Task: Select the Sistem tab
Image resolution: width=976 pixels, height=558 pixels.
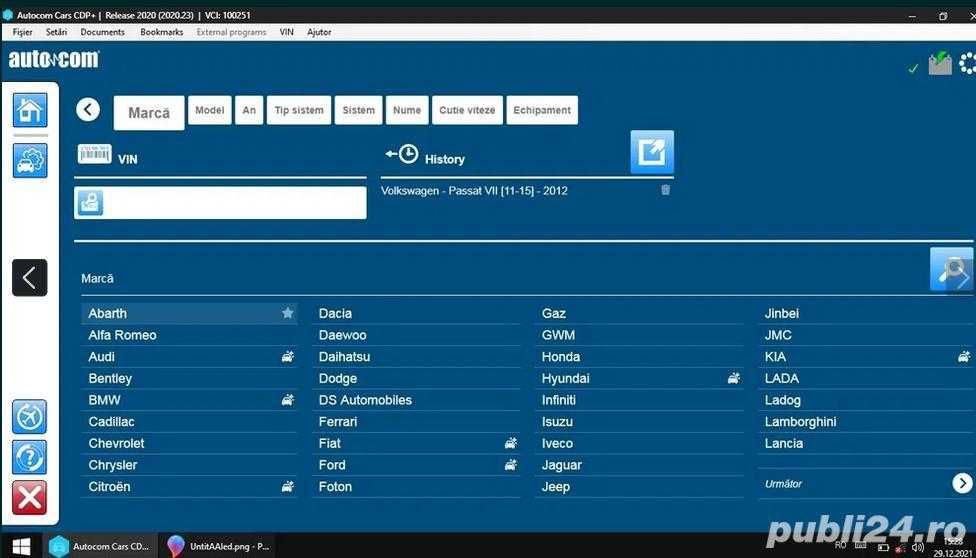Action: tap(359, 110)
